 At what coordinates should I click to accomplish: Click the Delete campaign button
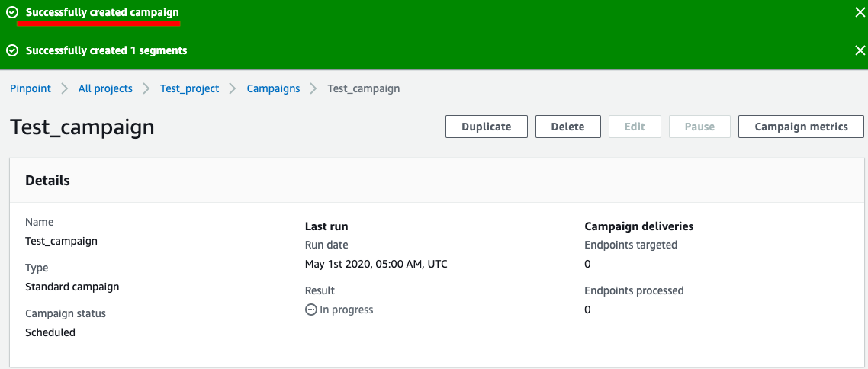click(x=567, y=127)
